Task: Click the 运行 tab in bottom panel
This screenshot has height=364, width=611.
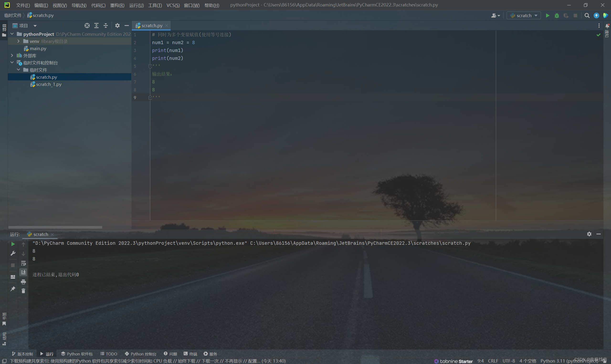Action: tap(48, 354)
